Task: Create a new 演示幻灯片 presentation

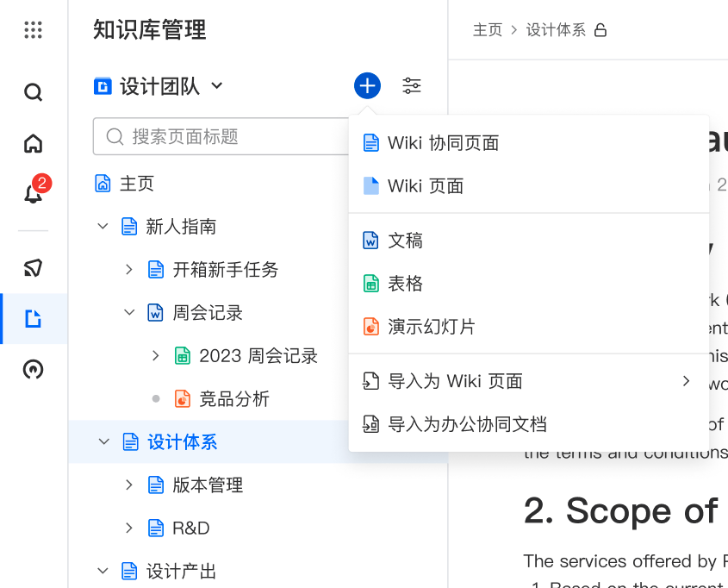Action: pyautogui.click(x=529, y=327)
